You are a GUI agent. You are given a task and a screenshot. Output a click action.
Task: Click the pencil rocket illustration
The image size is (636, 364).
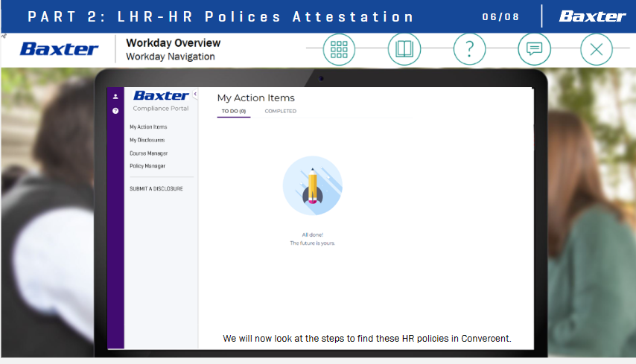click(312, 185)
